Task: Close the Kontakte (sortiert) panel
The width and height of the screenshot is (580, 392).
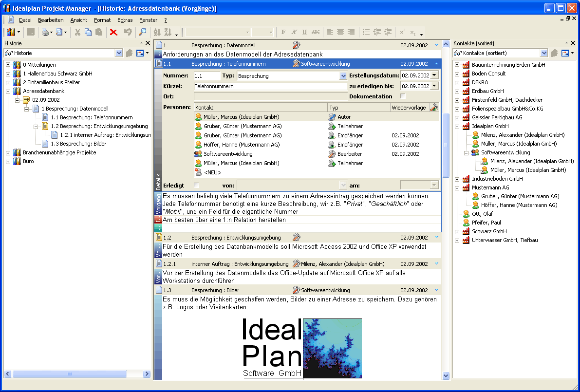Action: pos(573,43)
